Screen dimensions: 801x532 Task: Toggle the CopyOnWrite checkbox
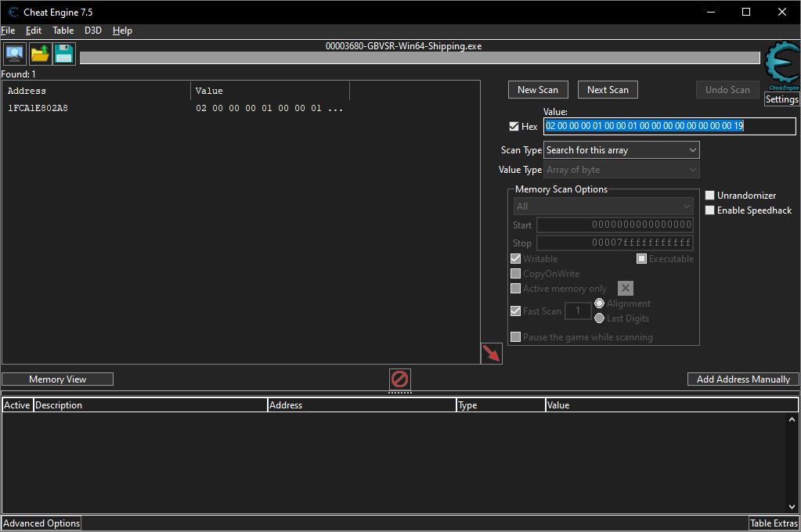tap(515, 273)
